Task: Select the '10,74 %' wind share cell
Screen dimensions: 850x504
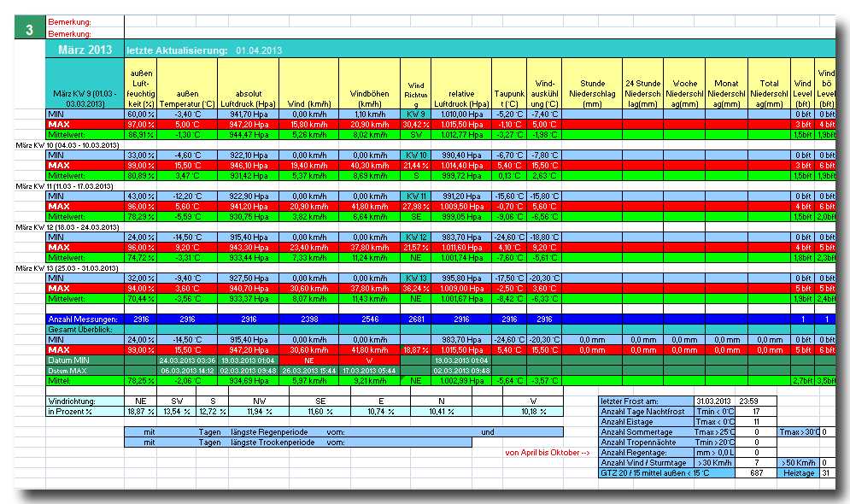Action: point(380,412)
